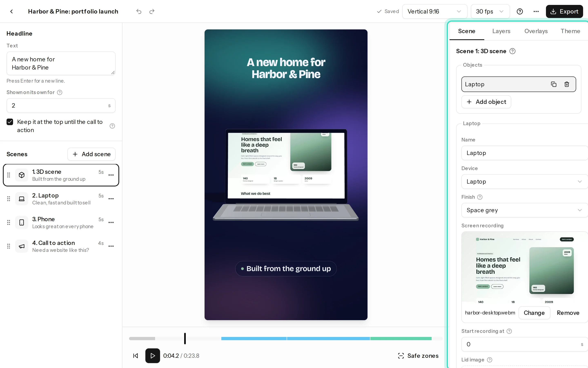
Task: Click Change for screen recording file
Action: (x=534, y=313)
